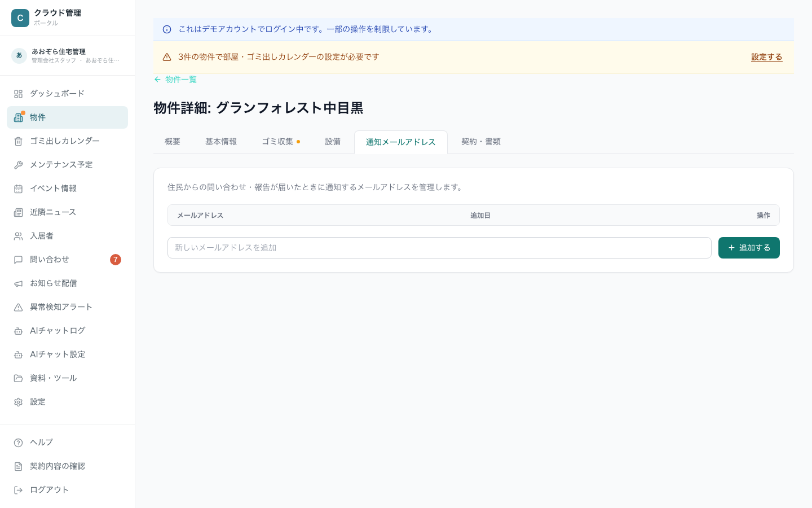Image resolution: width=812 pixels, height=508 pixels.
Task: Click the 追加する button
Action: (749, 248)
